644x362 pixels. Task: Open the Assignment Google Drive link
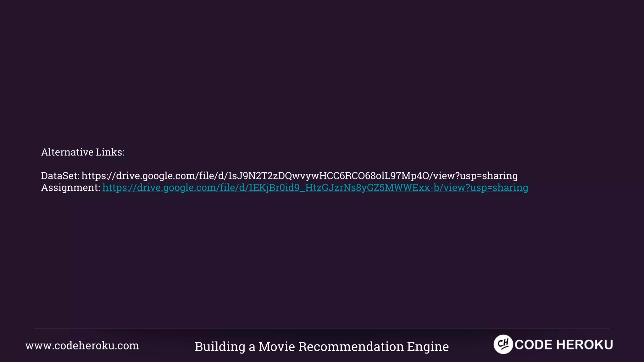[x=315, y=188]
